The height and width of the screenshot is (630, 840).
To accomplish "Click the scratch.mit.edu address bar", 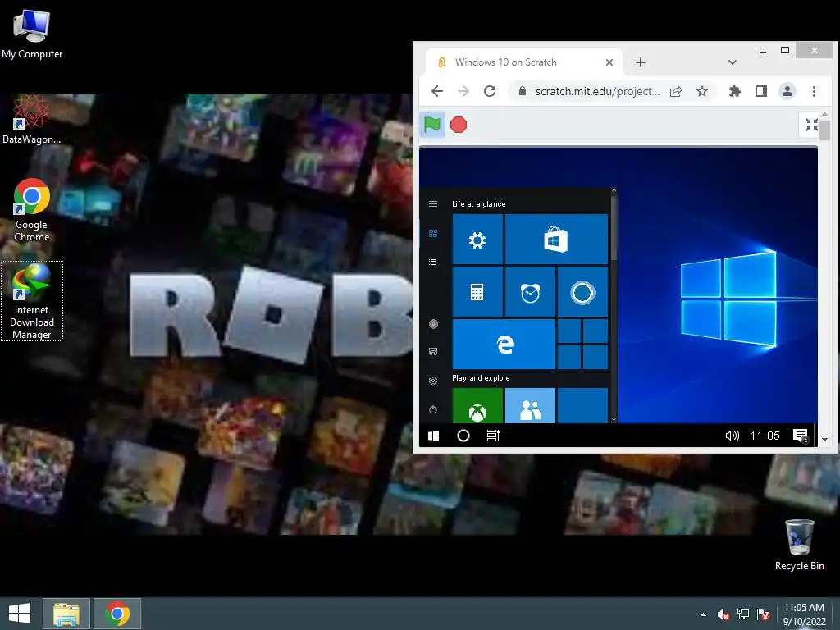I will pyautogui.click(x=597, y=92).
